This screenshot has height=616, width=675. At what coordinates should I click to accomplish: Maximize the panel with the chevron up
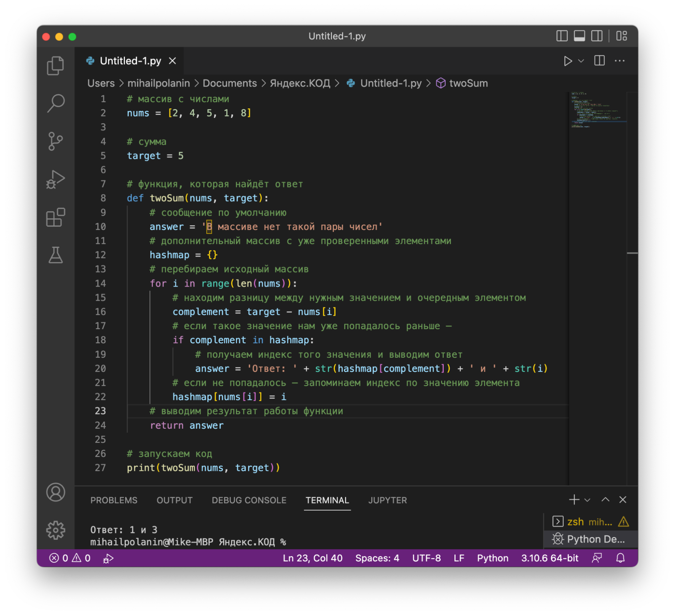(605, 500)
